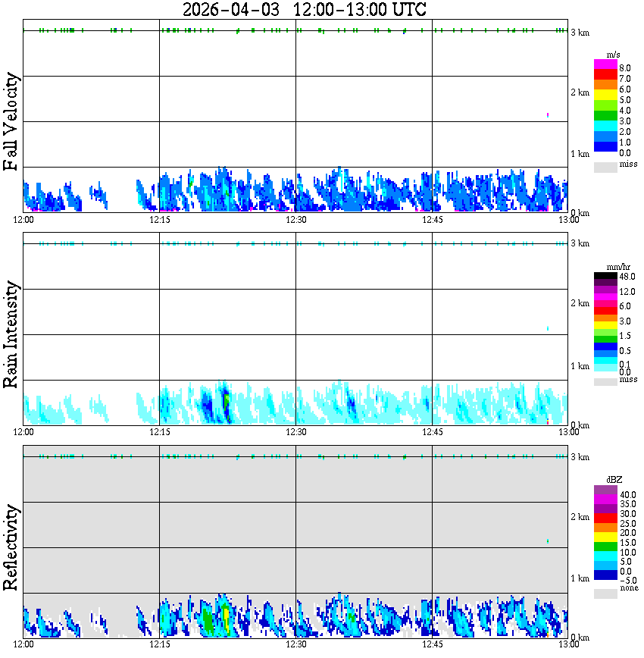Viewport: 644px width, 658px height.
Task: Choose the green swatch in the dBZ legend
Action: [x=605, y=547]
